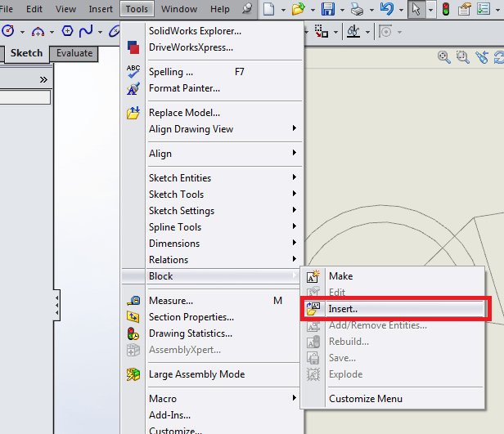Click the Section Properties icon
The image size is (504, 434).
133,317
